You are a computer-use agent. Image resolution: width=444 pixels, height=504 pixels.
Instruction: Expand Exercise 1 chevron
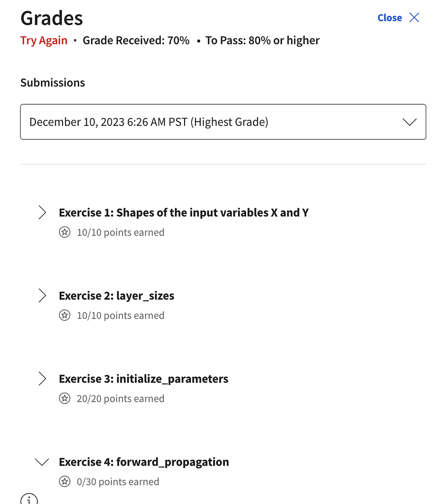[x=42, y=213]
